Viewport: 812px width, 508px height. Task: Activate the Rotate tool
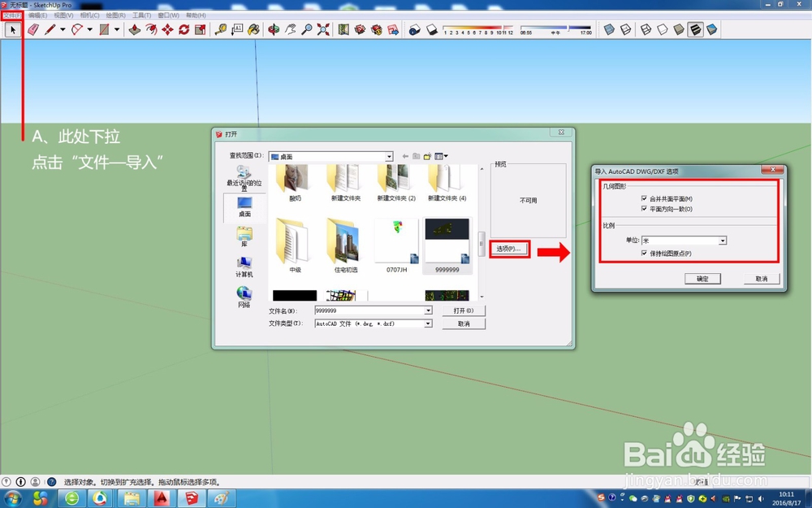pos(184,29)
